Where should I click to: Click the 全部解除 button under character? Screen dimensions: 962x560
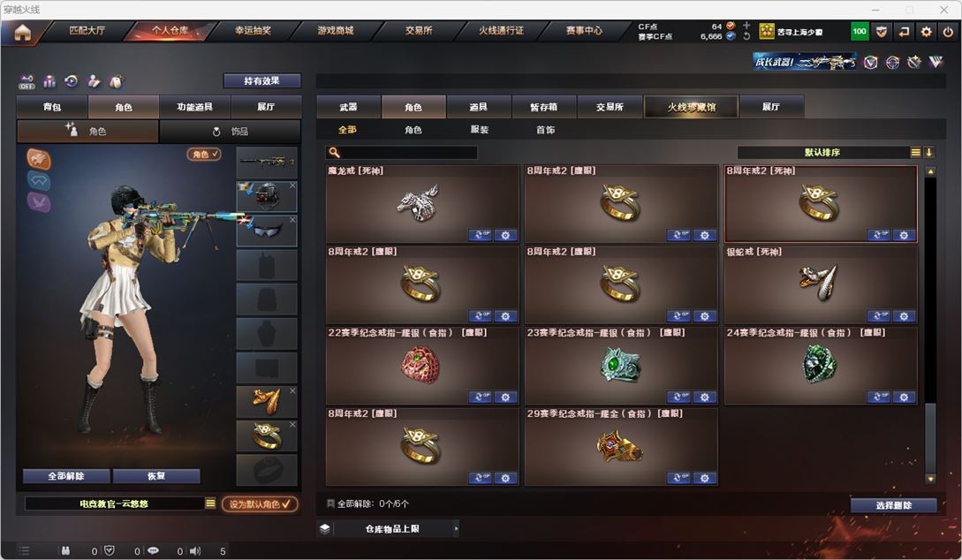pyautogui.click(x=66, y=476)
